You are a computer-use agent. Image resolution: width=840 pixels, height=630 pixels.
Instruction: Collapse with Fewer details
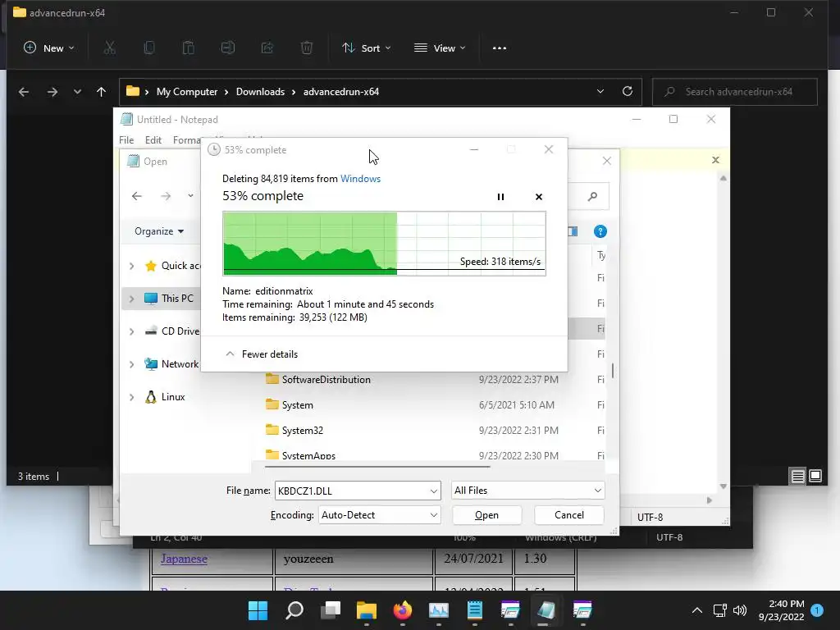click(262, 354)
